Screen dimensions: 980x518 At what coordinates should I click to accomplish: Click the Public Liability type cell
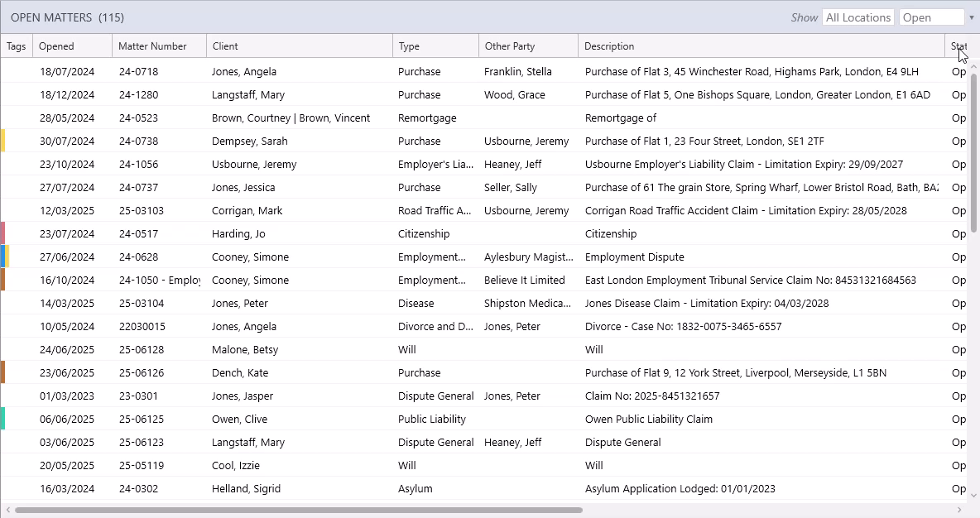tap(432, 419)
